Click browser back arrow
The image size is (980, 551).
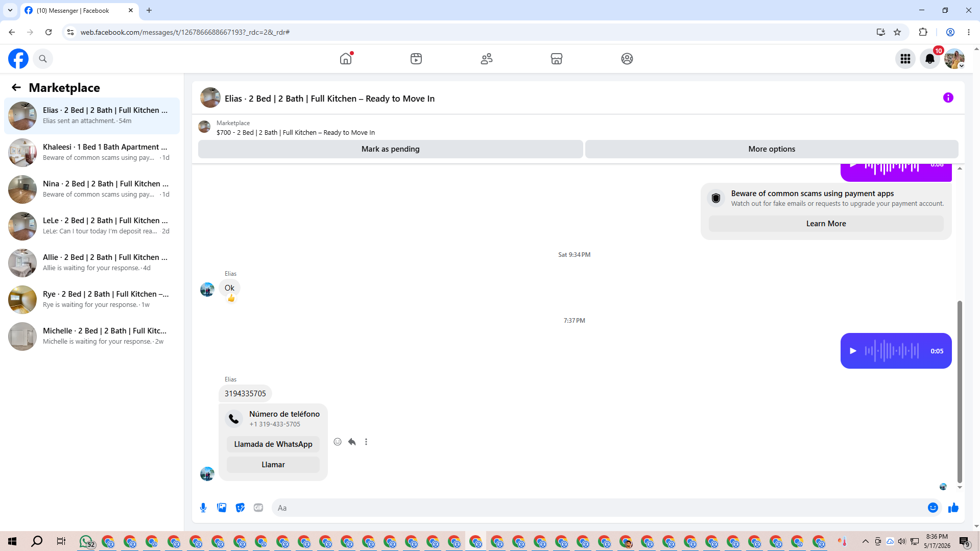click(12, 32)
